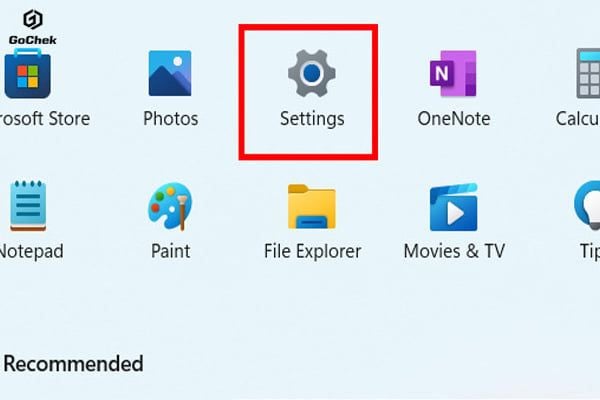Open the Settings gear icon

(x=311, y=73)
